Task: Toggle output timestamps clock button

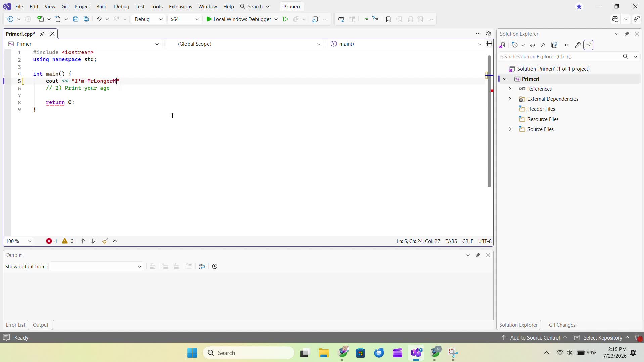Action: (215, 267)
